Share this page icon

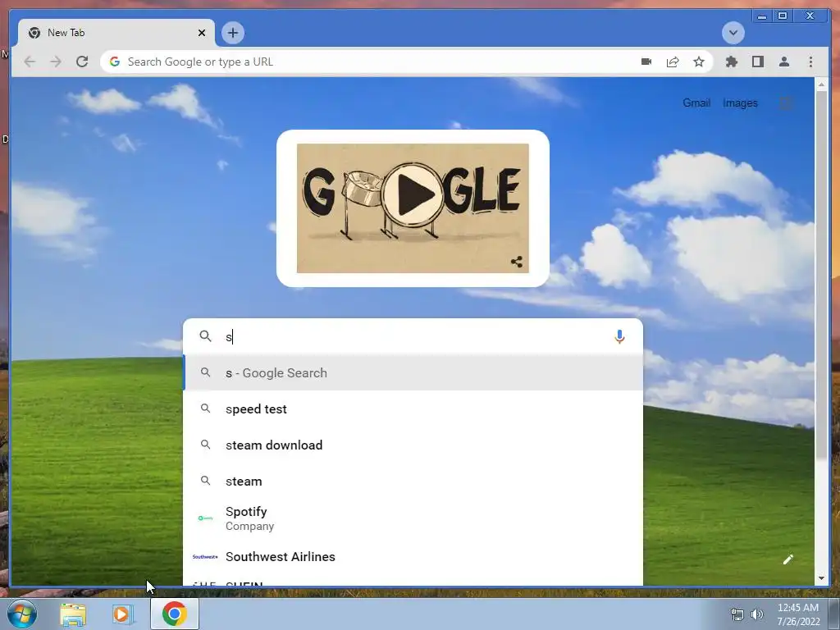pyautogui.click(x=673, y=62)
